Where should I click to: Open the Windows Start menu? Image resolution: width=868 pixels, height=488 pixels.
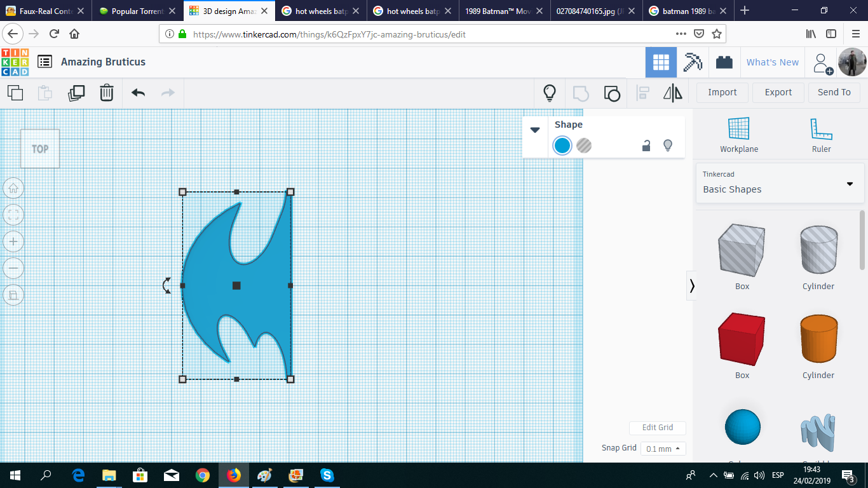[15, 475]
